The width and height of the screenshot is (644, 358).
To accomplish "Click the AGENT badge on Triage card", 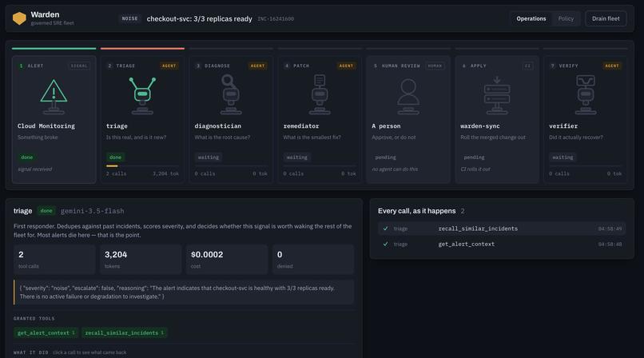I will click(x=169, y=66).
